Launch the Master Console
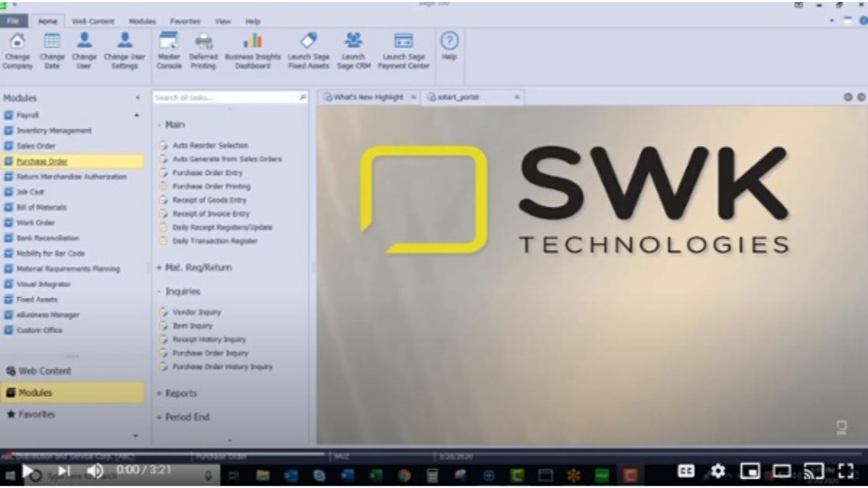Image resolution: width=868 pixels, height=488 pixels. (169, 51)
